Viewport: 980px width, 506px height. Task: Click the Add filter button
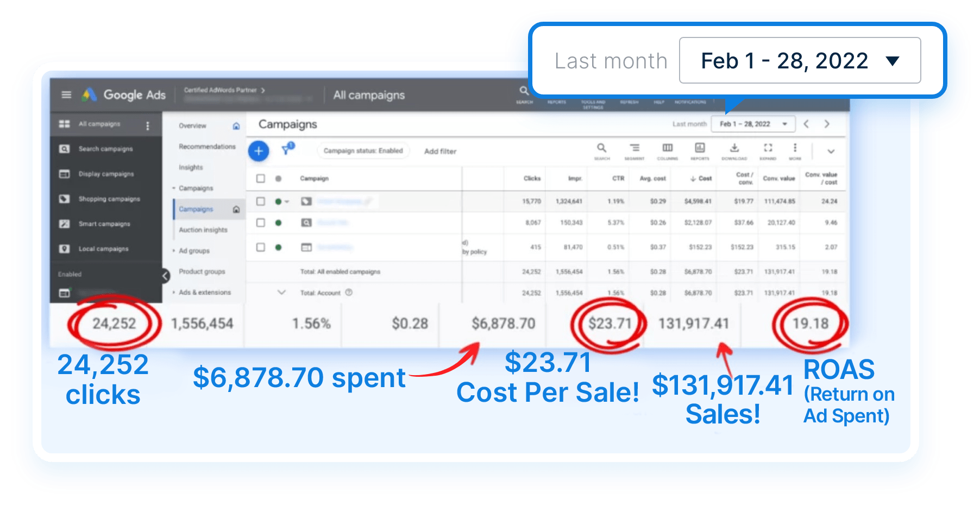pyautogui.click(x=440, y=151)
